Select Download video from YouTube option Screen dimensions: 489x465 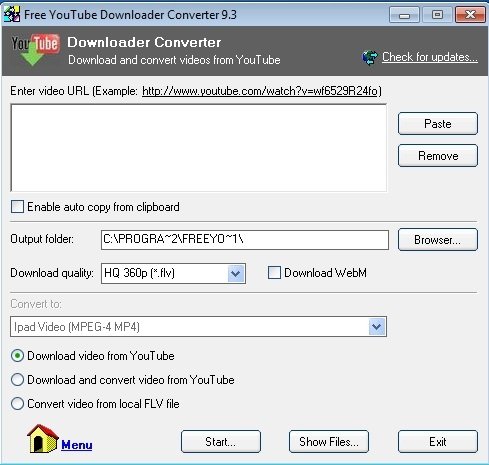coord(17,356)
